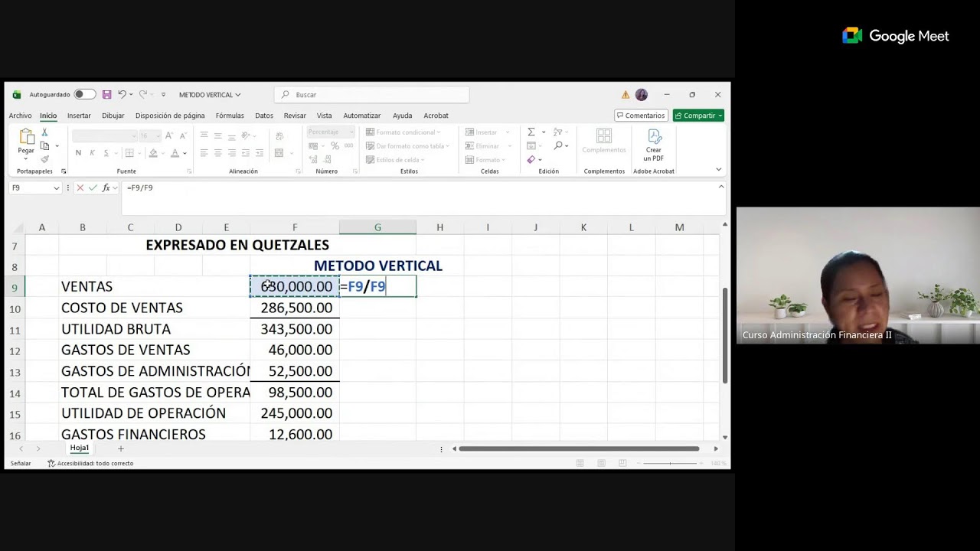Click the user profile avatar

(x=642, y=95)
